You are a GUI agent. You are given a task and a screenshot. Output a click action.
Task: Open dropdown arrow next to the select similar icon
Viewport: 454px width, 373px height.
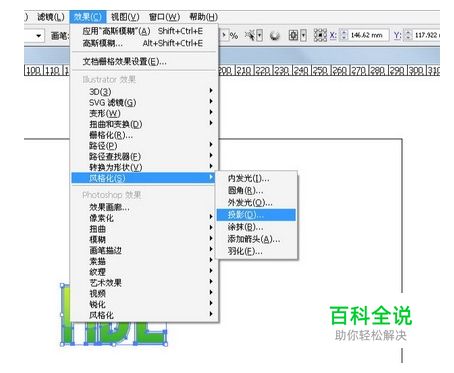pyautogui.click(x=259, y=35)
